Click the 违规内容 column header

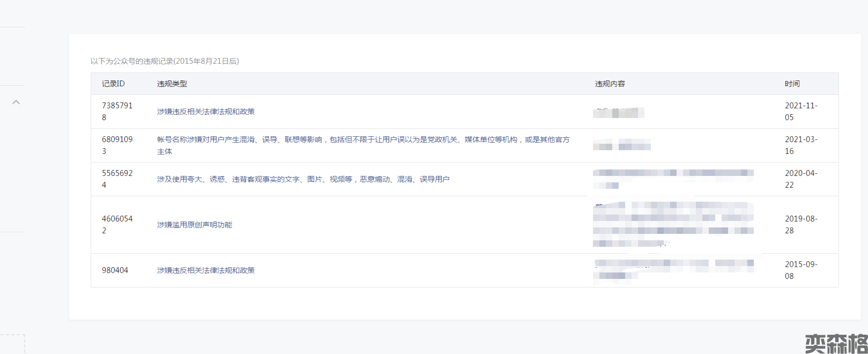(x=610, y=84)
